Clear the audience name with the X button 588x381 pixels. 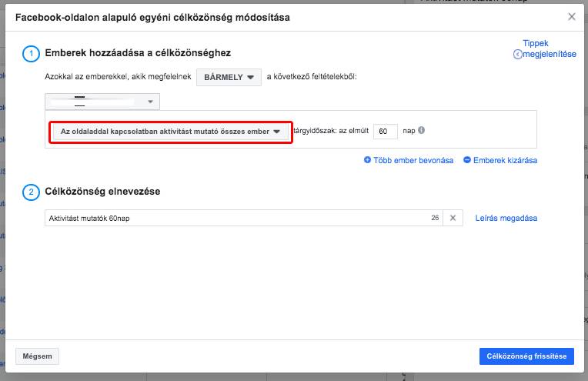pos(453,218)
